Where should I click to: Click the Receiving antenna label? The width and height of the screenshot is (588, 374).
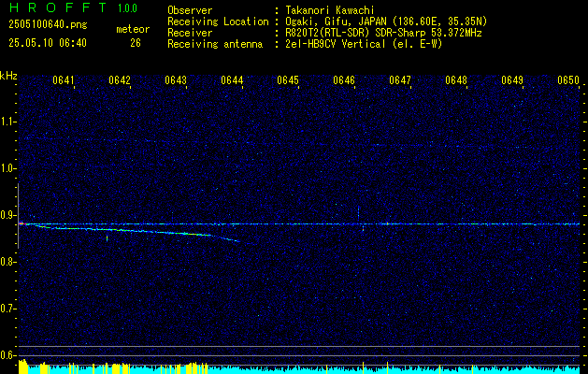[x=215, y=44]
